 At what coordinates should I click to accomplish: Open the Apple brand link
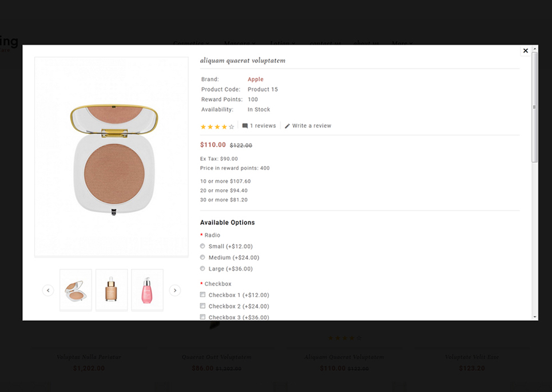tap(255, 80)
